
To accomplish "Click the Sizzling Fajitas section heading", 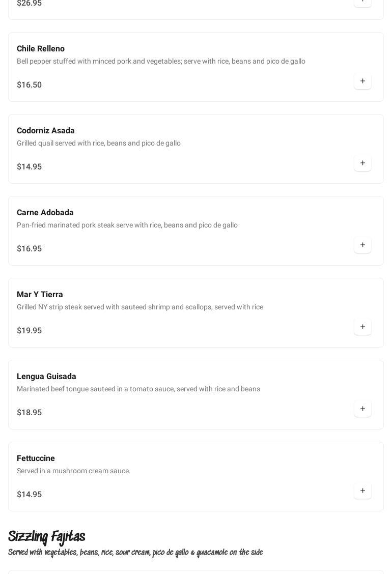I will [x=47, y=537].
